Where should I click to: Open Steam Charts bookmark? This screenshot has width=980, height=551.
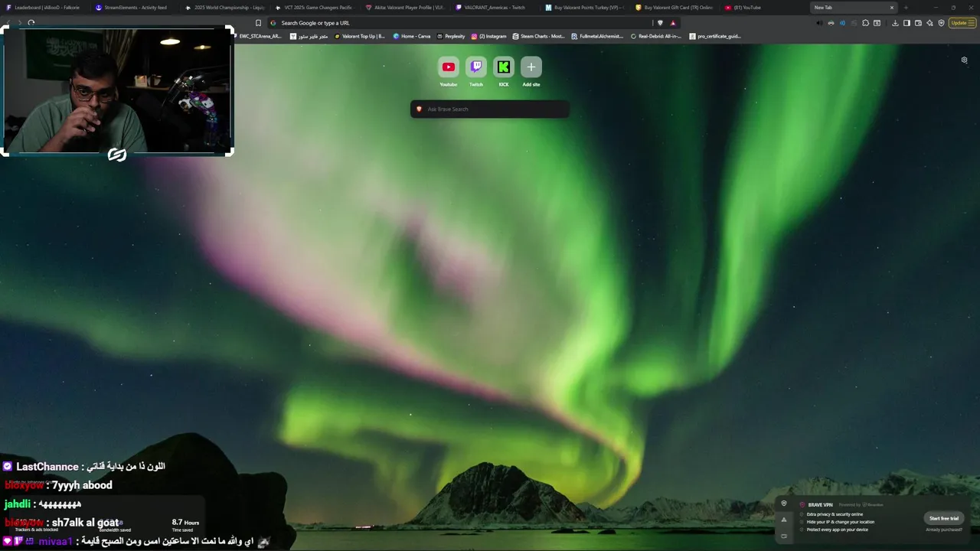(539, 36)
